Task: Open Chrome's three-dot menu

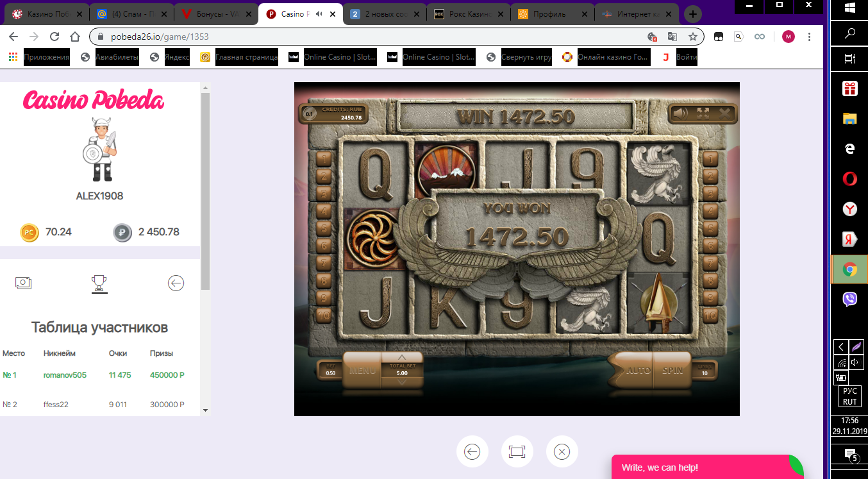Action: pos(809,37)
